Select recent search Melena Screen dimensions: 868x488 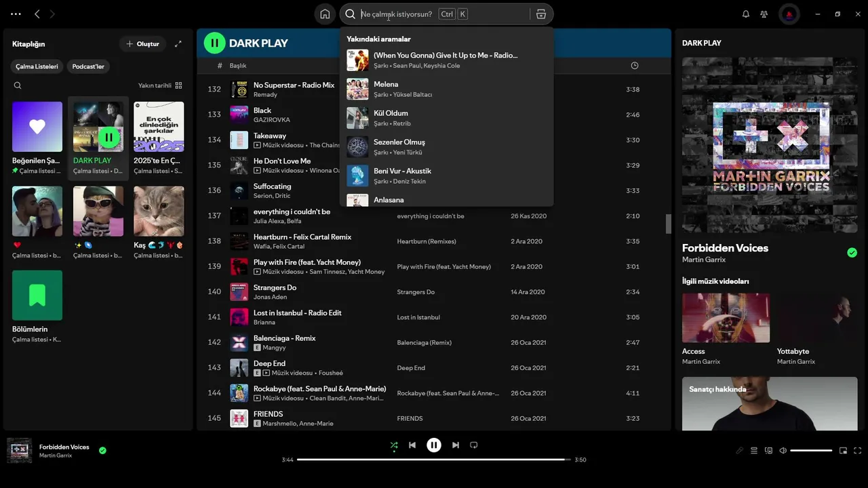point(447,89)
